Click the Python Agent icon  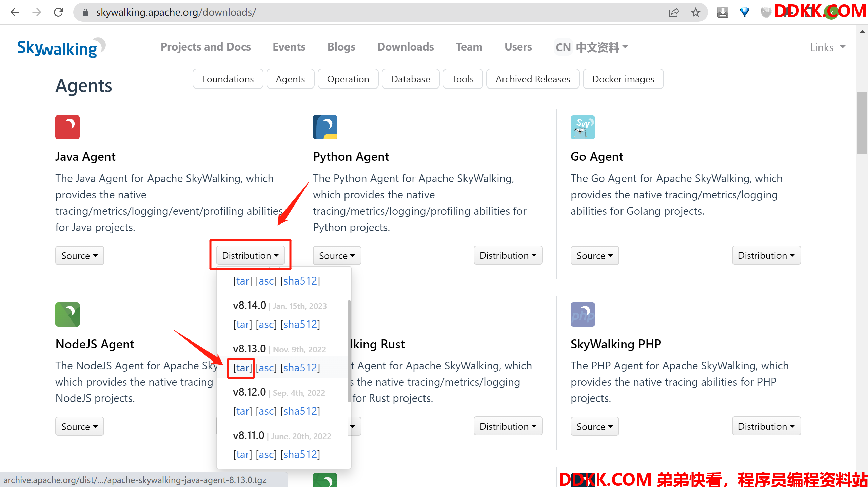click(325, 127)
